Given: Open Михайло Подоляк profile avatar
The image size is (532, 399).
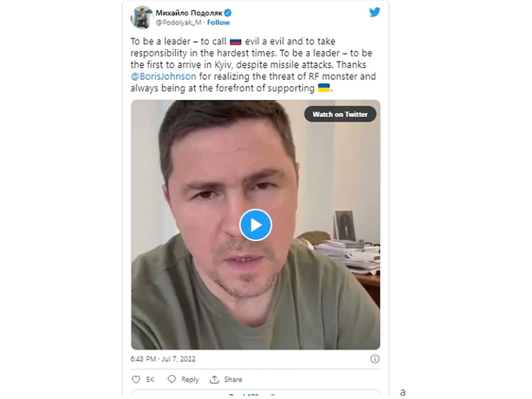Looking at the screenshot, I should click(x=141, y=17).
